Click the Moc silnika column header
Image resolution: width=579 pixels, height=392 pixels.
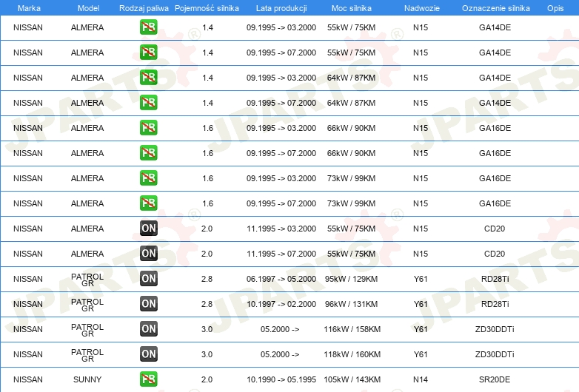click(x=352, y=8)
